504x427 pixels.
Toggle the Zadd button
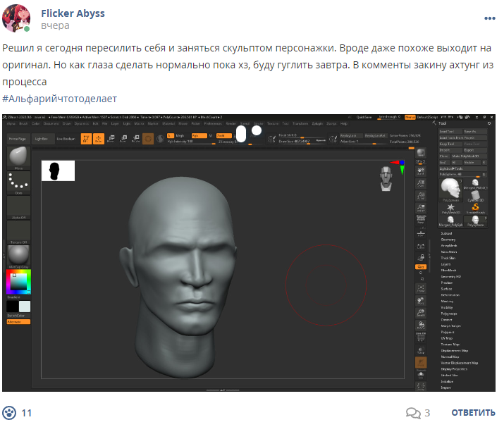tap(224, 135)
